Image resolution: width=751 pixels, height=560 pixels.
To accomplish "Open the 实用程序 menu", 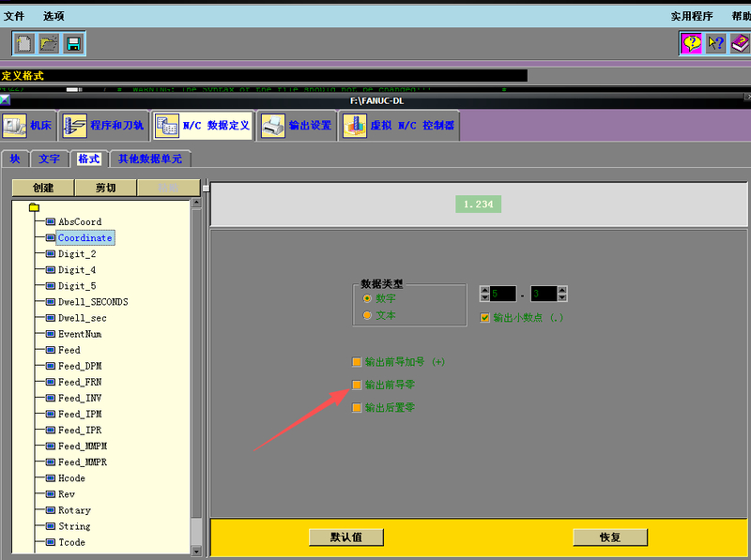I will pyautogui.click(x=692, y=16).
